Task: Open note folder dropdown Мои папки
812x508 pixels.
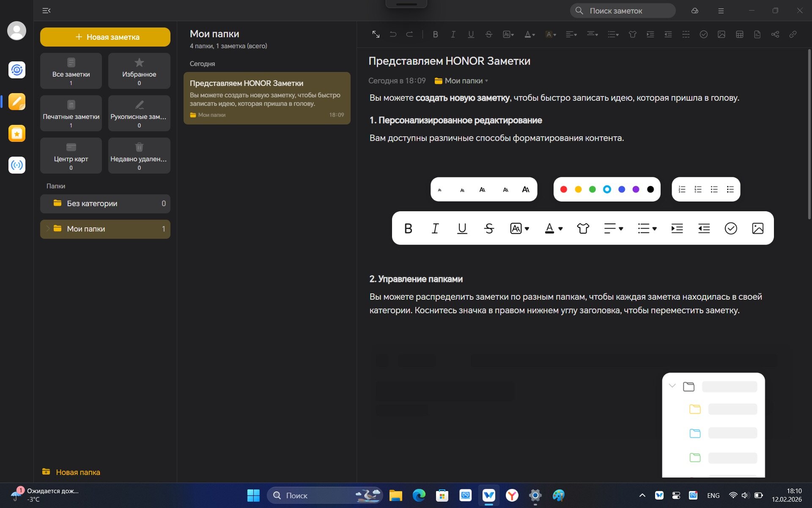Action: [463, 80]
